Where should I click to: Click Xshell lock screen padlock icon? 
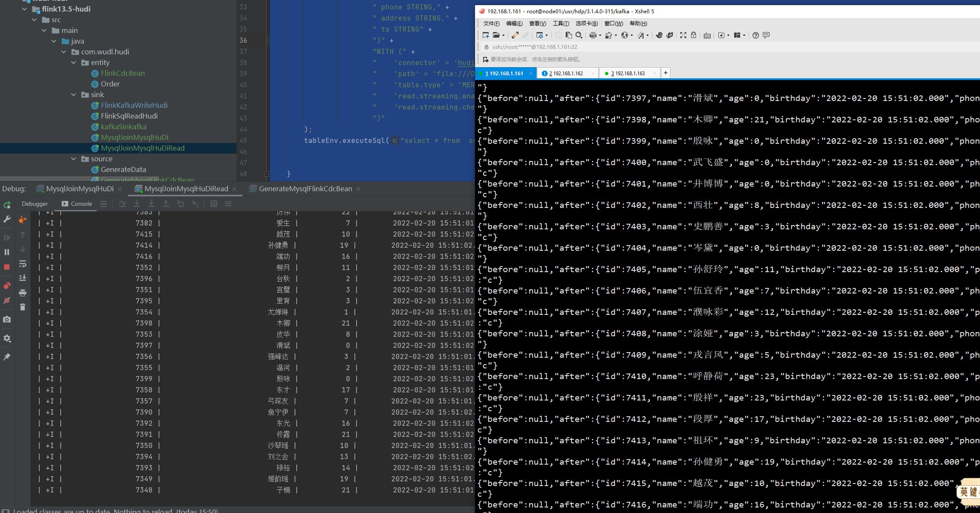tap(694, 35)
